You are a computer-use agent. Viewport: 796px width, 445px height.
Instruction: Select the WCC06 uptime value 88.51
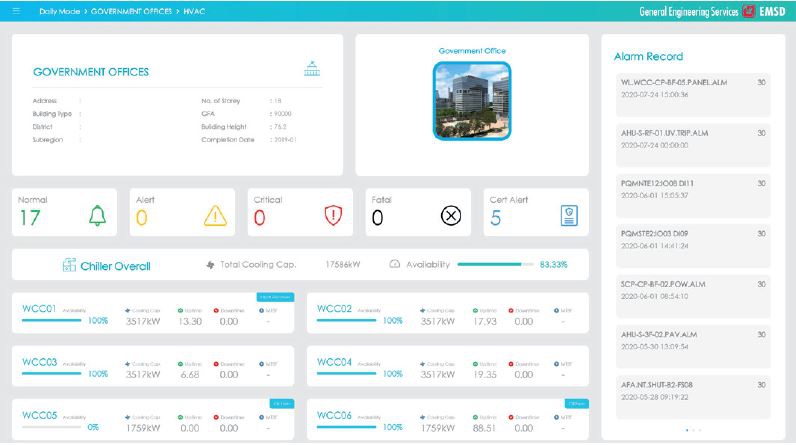coord(484,428)
